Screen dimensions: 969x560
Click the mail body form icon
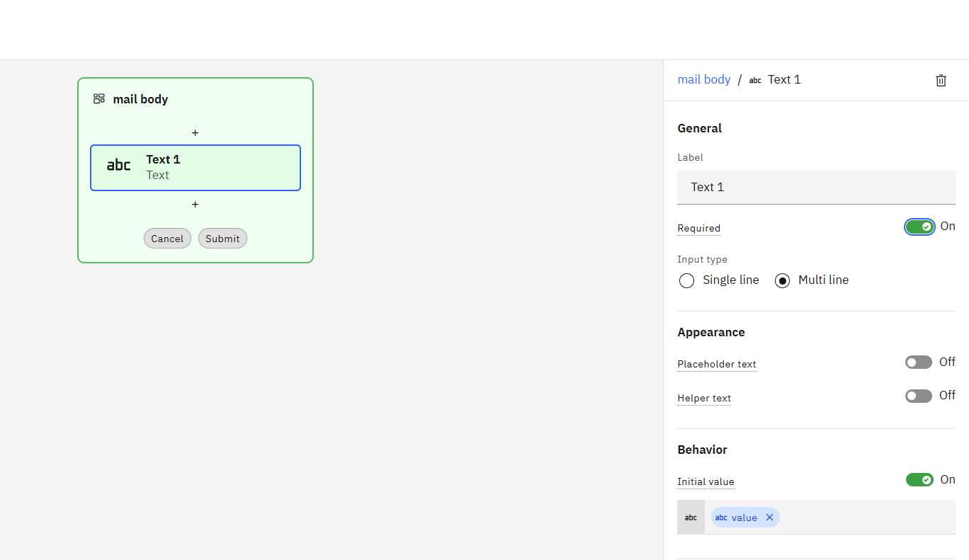tap(99, 99)
